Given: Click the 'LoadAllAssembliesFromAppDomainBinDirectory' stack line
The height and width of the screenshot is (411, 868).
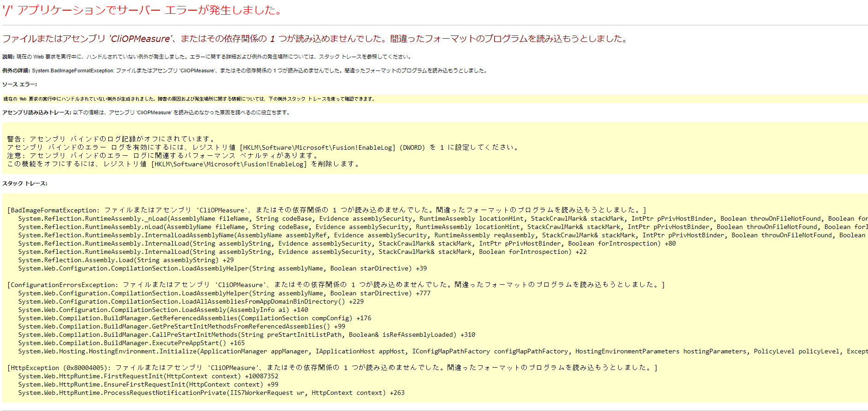Looking at the screenshot, I should point(191,301).
